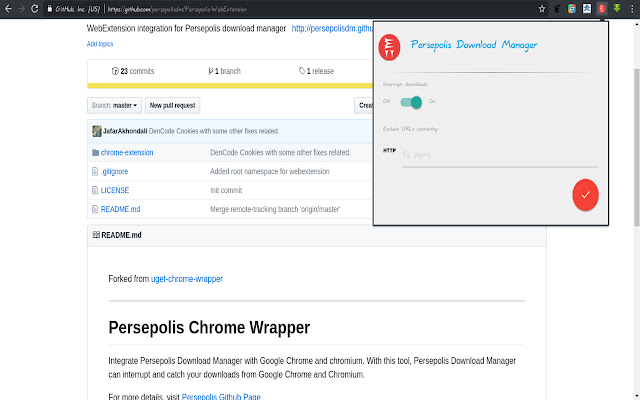Viewport: 640px width, 400px height.
Task: Click the Add topics link
Action: click(x=100, y=44)
